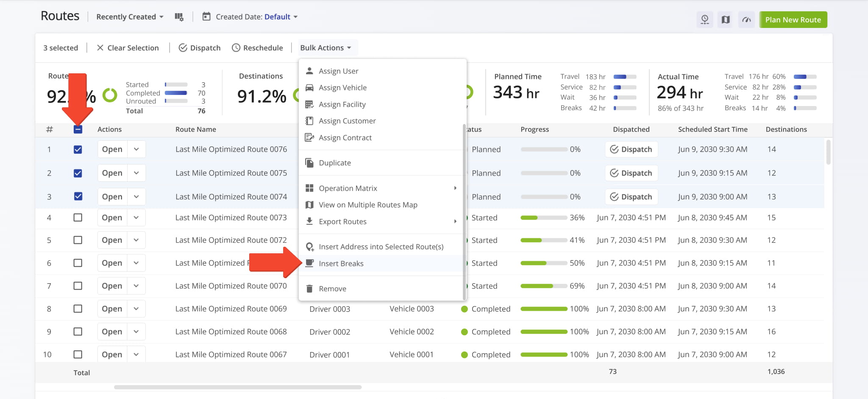Choose Assign Vehicle in Bulk Actions menu
Viewport: 868px width, 399px height.
pos(342,88)
